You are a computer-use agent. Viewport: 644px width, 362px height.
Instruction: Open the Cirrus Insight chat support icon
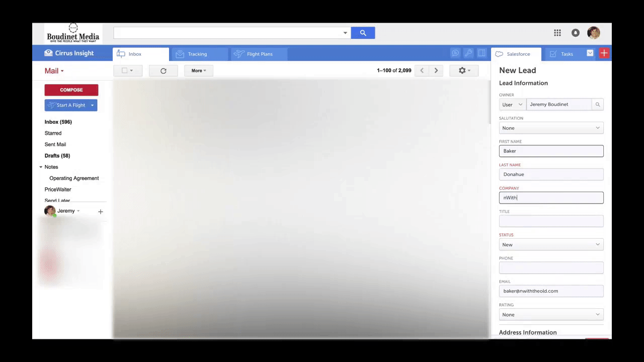click(455, 53)
